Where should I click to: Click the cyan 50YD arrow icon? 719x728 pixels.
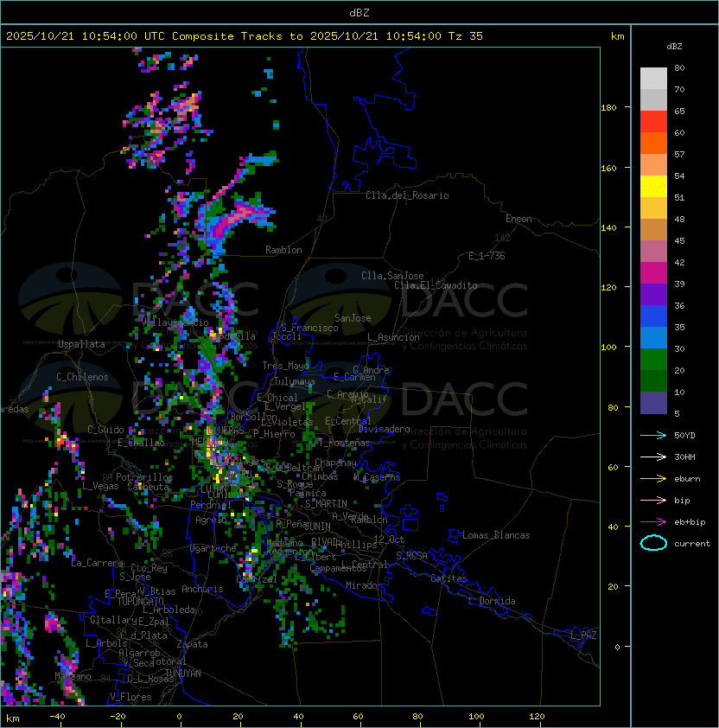click(653, 436)
